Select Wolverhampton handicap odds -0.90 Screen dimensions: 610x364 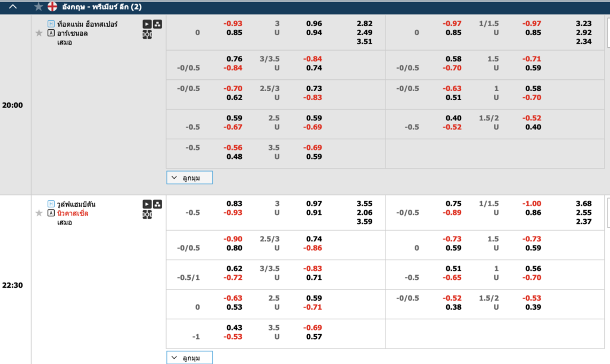[x=233, y=239]
